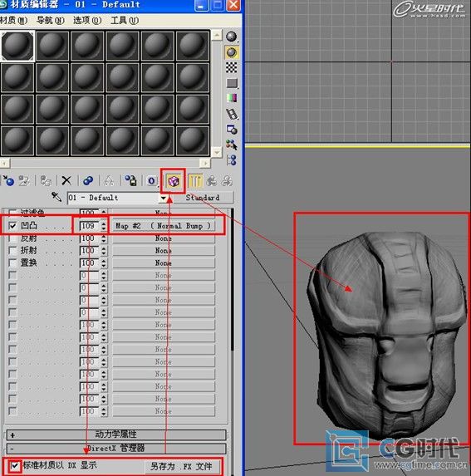Enable the 置换 displacement checkbox
471x476 pixels.
pos(12,263)
